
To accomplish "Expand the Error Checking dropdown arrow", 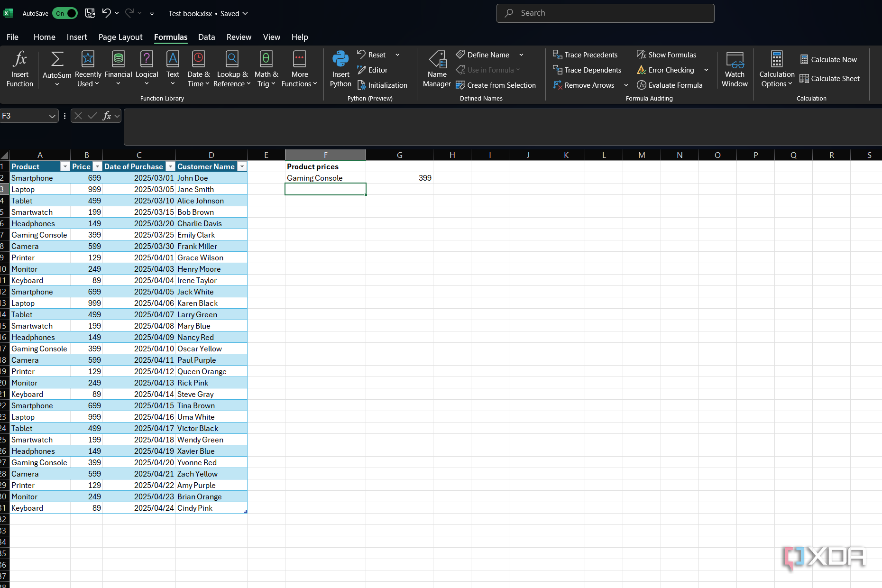I will (x=706, y=70).
